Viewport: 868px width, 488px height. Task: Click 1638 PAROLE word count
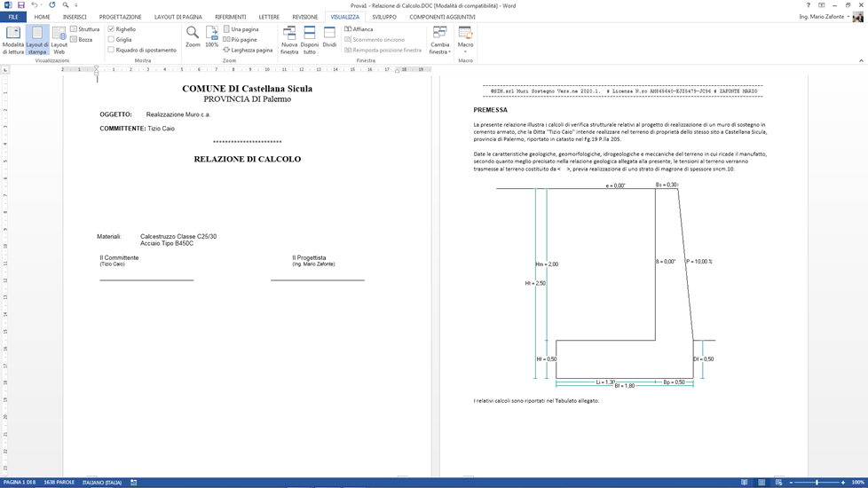click(x=59, y=483)
